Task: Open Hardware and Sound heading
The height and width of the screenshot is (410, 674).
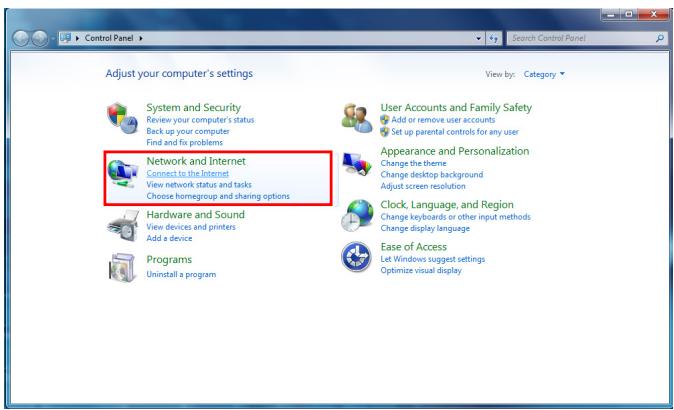Action: 196,214
